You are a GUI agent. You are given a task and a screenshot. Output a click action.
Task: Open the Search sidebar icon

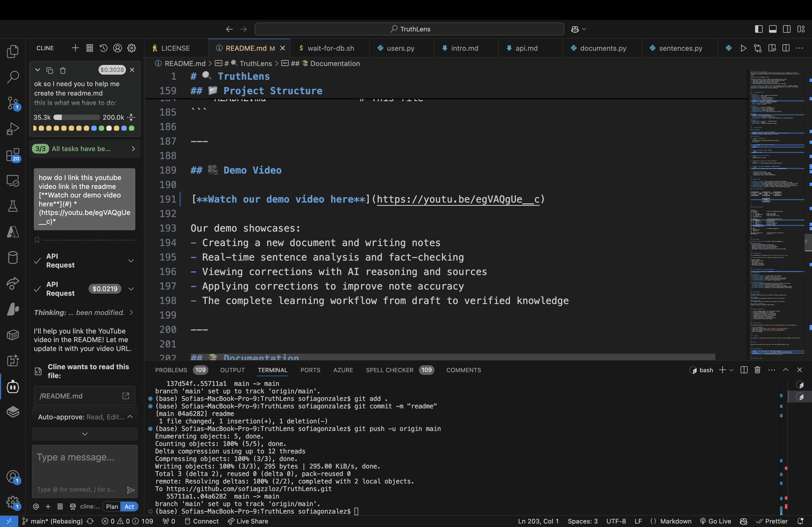[13, 77]
